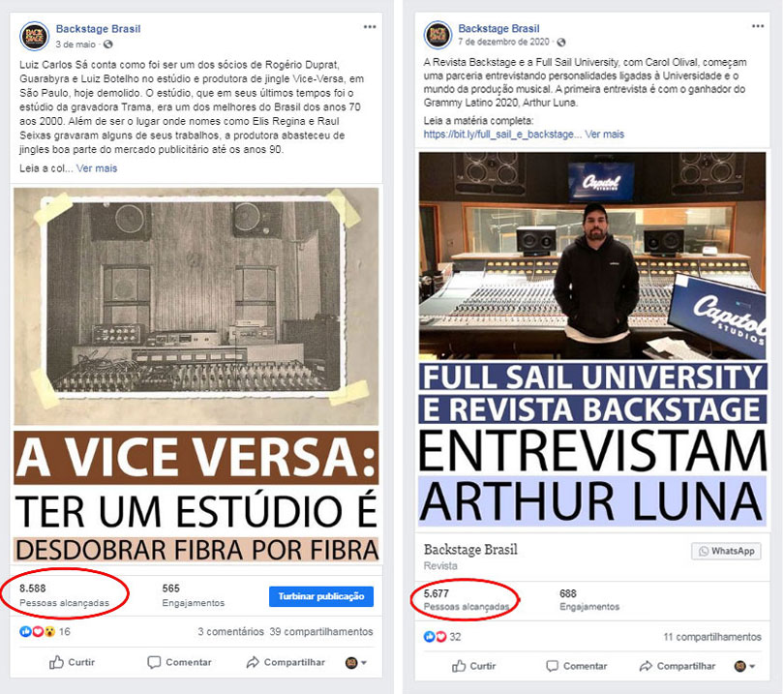Expand the profile selector dropdown on the right post

point(745,666)
